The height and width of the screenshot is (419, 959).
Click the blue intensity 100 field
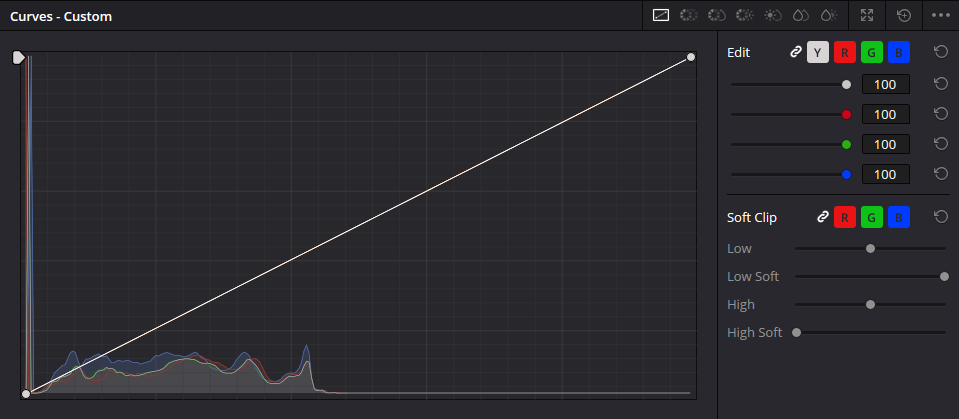886,174
